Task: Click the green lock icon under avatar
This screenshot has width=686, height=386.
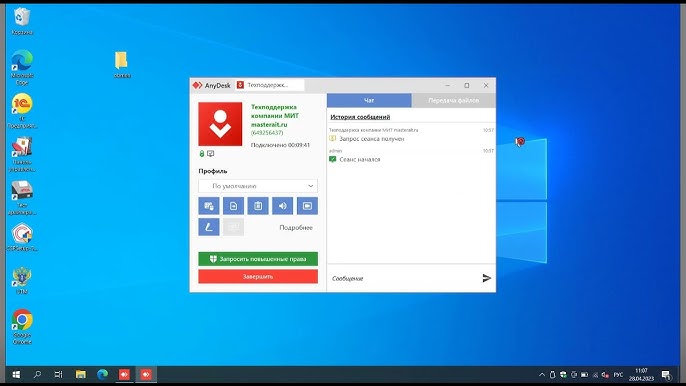Action: pyautogui.click(x=202, y=154)
